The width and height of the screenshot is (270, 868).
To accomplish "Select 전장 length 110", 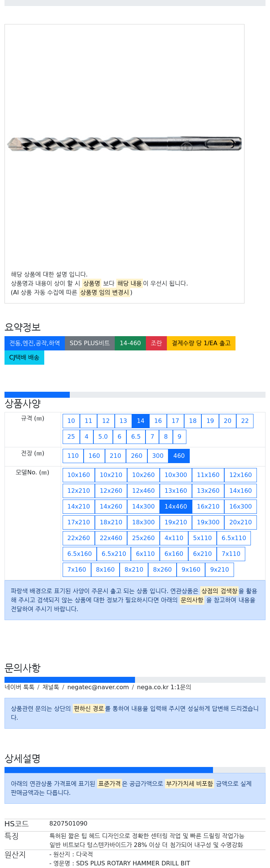I will click(73, 456).
